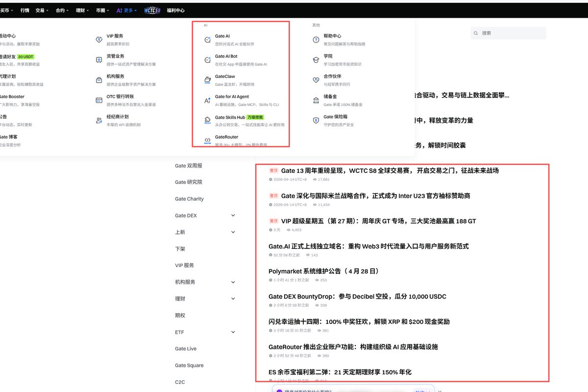Viewport: 588px width, 392px height.
Task: Click the 万级技能 badge beside Gate Skills Hub
Action: pyautogui.click(x=255, y=117)
